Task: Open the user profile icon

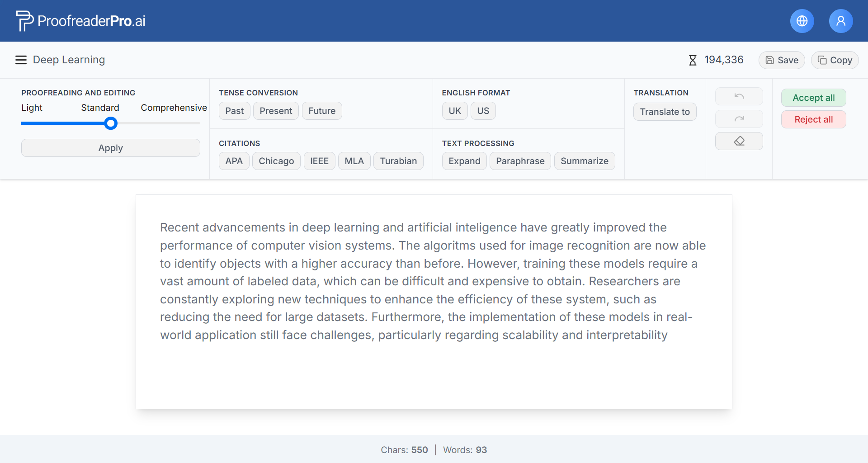Action: pyautogui.click(x=840, y=21)
